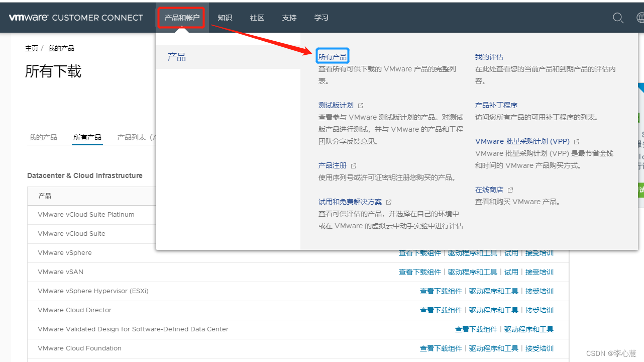
Task: Click 驱动程序和工具 for VMware vSphere
Action: tap(473, 253)
